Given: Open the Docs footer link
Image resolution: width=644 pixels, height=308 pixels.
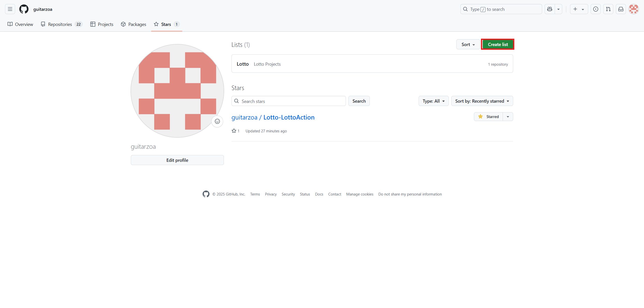Looking at the screenshot, I should click(319, 194).
